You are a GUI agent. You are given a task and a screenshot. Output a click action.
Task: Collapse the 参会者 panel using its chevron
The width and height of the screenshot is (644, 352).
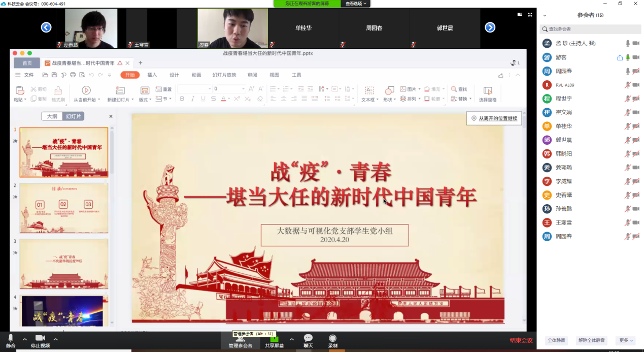(x=545, y=15)
